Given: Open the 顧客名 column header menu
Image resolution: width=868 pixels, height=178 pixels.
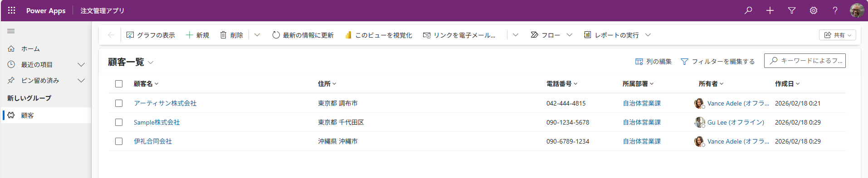Looking at the screenshot, I should coord(146,84).
